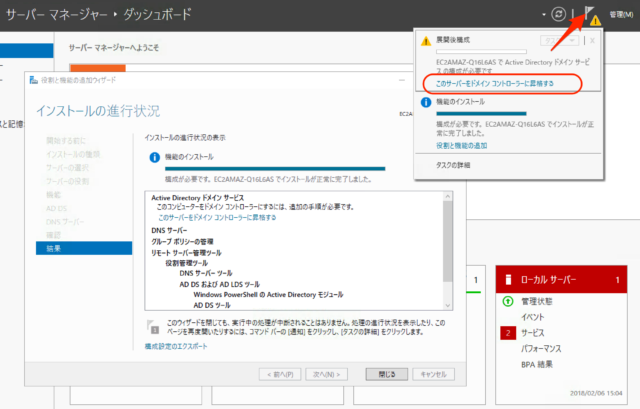640x409 pixels.
Task: Open the ローカル サーバー tile title
Action: (548, 280)
